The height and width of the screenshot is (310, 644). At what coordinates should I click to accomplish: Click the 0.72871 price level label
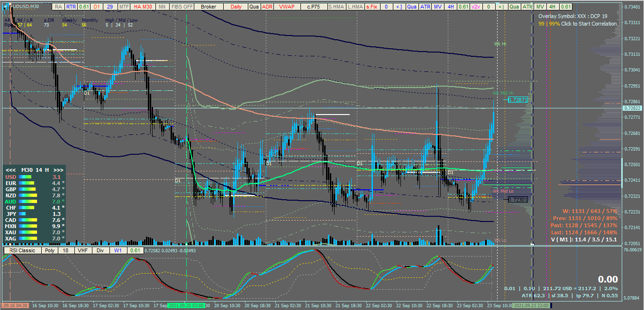[517, 100]
